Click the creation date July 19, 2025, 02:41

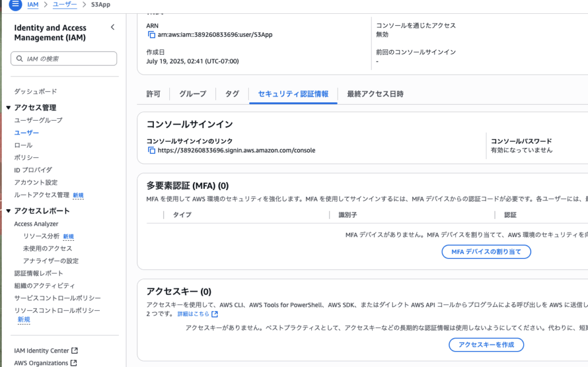[192, 61]
